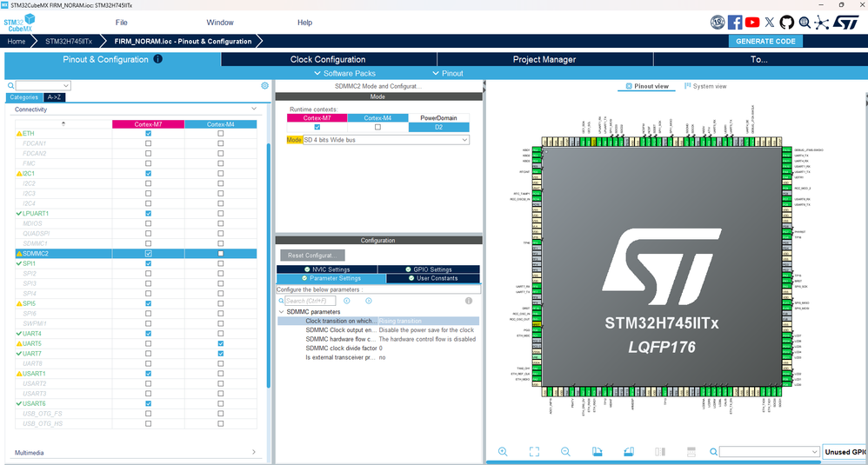Switch to the A->Z tab

54,97
